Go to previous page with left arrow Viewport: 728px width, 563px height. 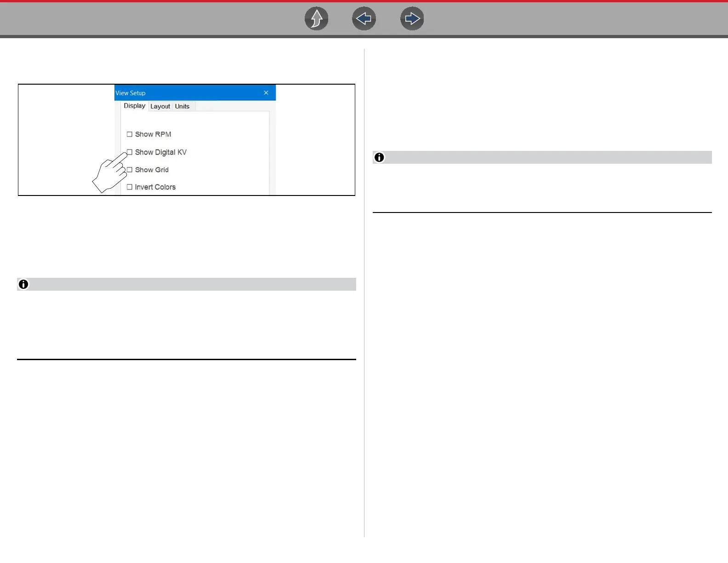tap(364, 19)
